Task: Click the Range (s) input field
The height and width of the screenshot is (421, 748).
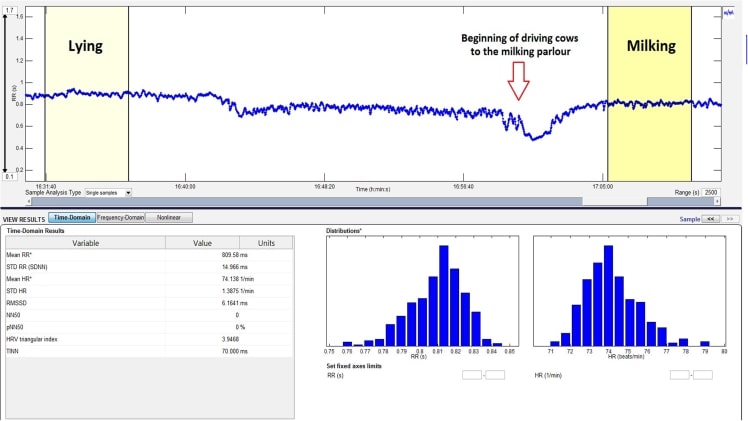Action: 711,191
